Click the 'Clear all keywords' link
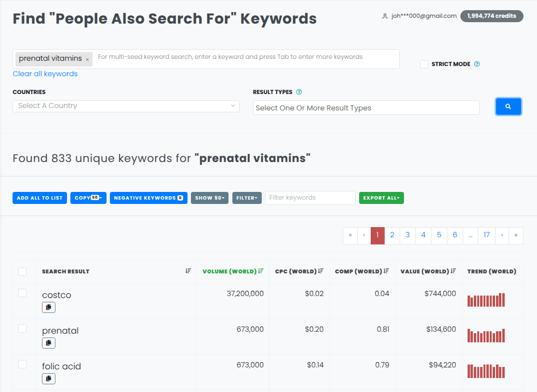537x392 pixels. tap(45, 74)
